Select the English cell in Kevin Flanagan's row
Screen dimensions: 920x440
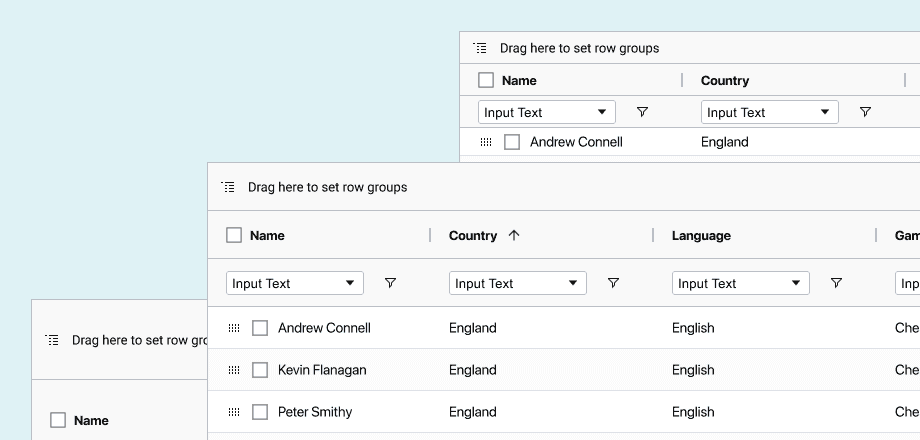tap(693, 370)
